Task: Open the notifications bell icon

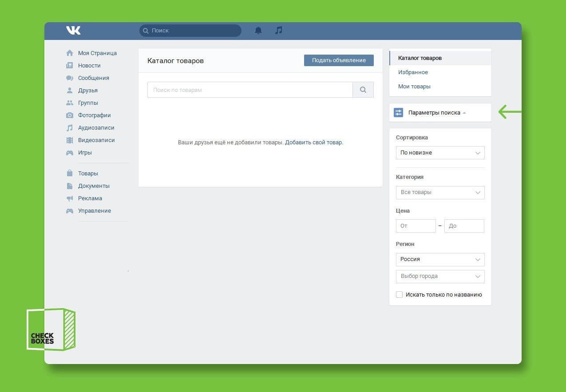Action: (x=258, y=30)
